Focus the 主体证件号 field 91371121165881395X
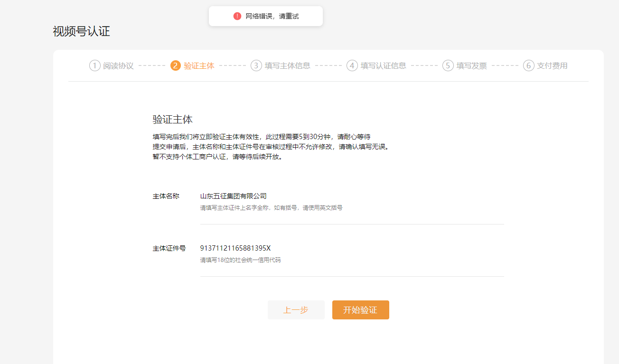This screenshot has height=364, width=619. [x=352, y=248]
